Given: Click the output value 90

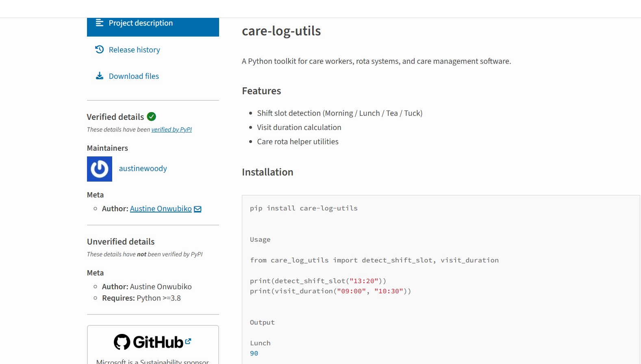Looking at the screenshot, I should pyautogui.click(x=254, y=353).
